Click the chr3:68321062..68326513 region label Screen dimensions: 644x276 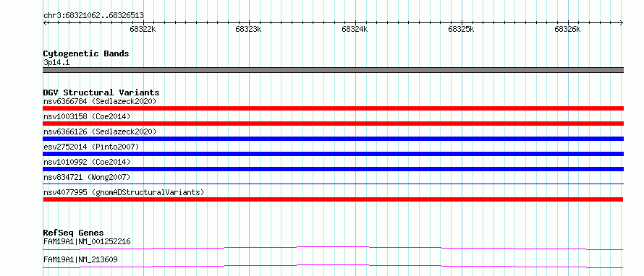point(93,16)
